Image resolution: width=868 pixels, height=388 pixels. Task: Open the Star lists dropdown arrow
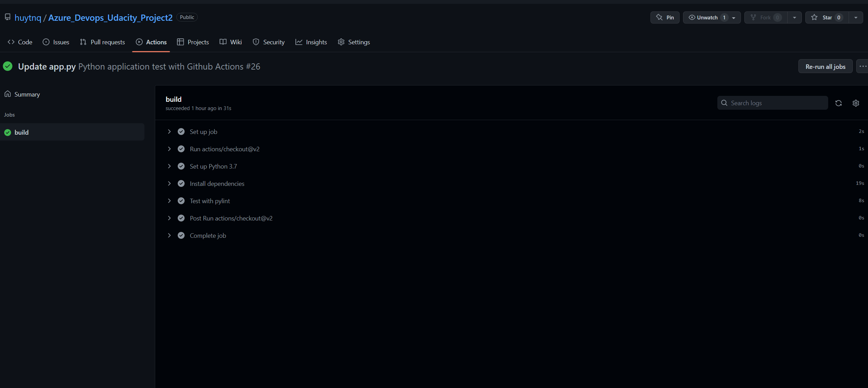[856, 18]
